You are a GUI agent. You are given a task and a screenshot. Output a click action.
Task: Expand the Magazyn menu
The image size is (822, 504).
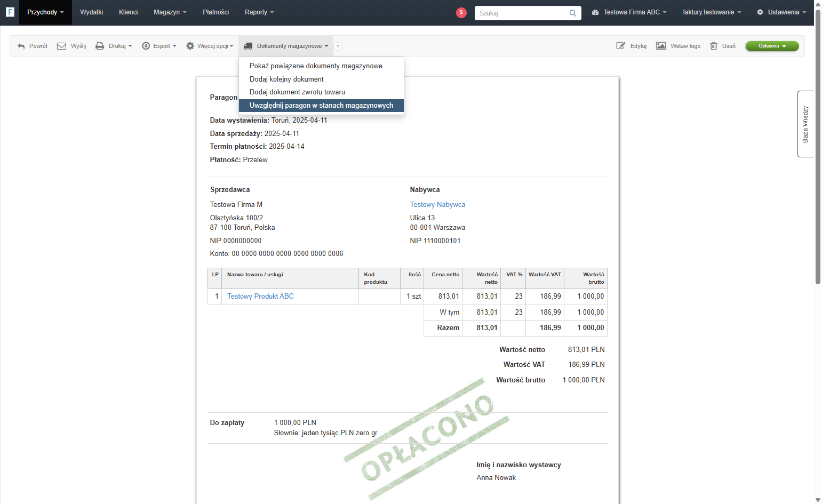170,12
